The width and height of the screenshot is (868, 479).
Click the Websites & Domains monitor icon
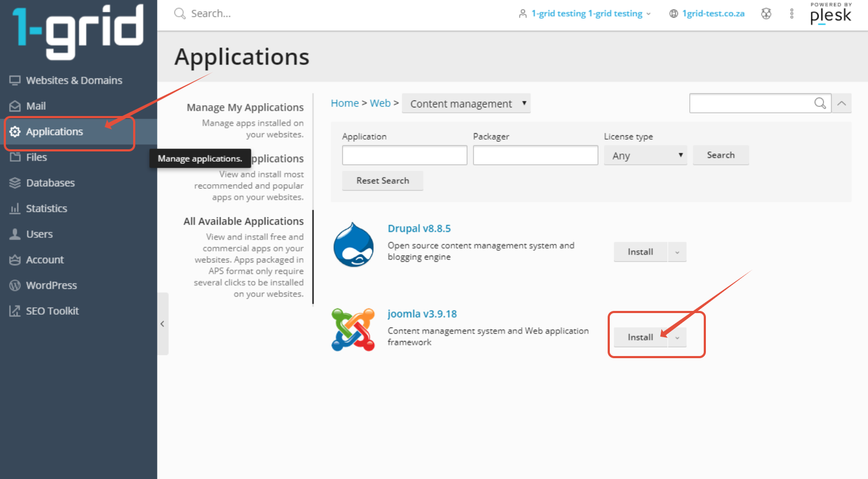15,81
